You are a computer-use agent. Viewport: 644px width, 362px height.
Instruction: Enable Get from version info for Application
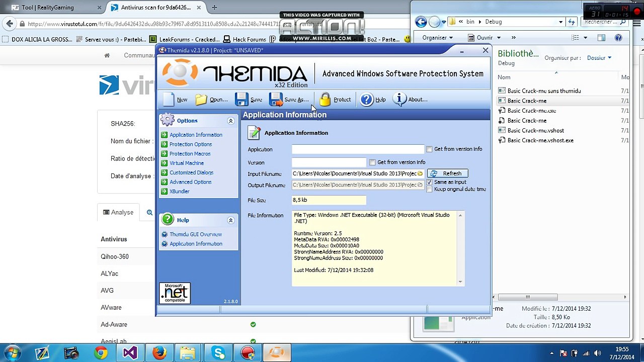[x=429, y=149]
